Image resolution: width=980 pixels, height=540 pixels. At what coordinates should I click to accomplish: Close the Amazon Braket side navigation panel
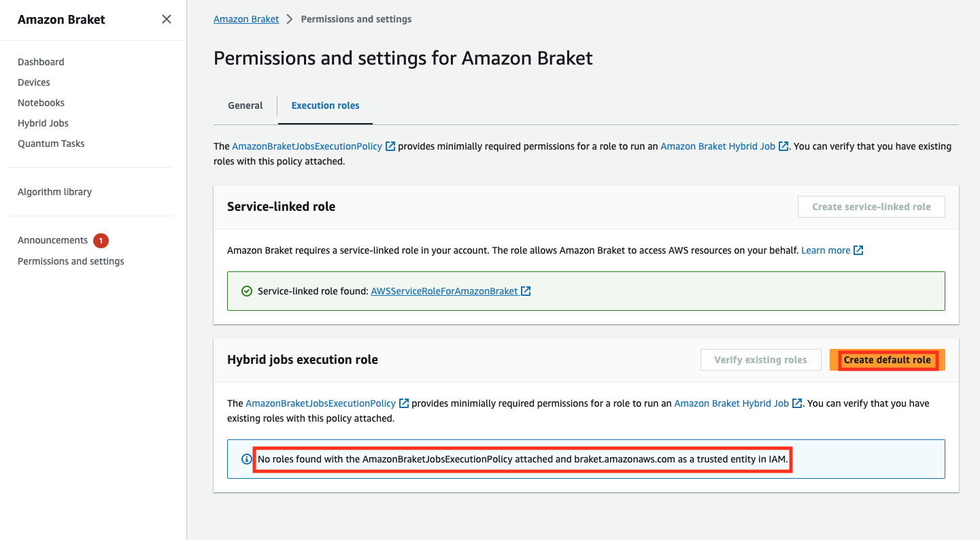coord(167,20)
